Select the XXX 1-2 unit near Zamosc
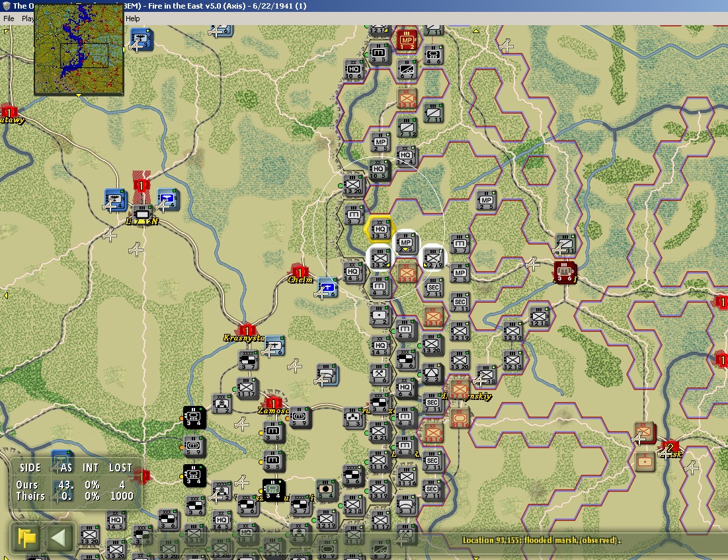The height and width of the screenshot is (560, 728). 222,403
